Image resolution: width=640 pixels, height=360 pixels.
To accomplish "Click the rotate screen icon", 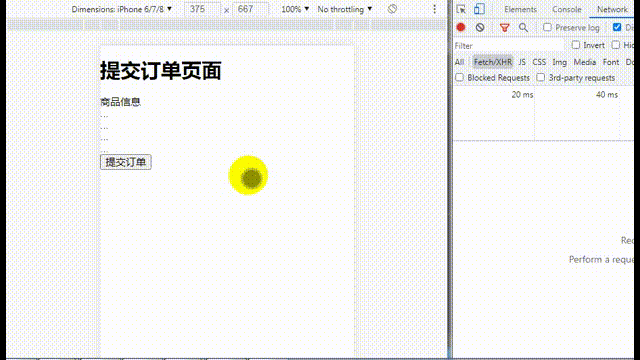I will tap(392, 9).
